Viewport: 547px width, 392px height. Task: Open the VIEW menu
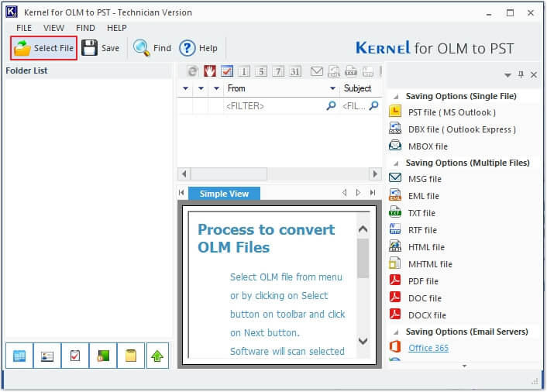pos(53,28)
